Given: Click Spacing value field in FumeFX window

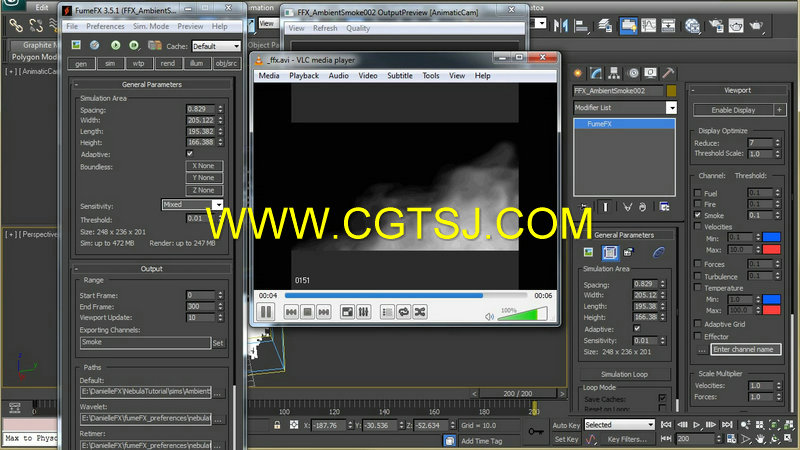Looking at the screenshot, I should (201, 109).
